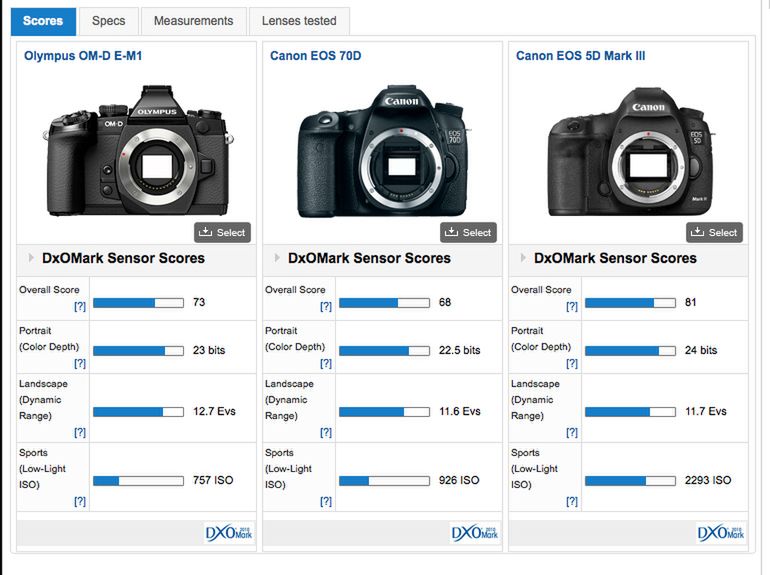The image size is (770, 575).
Task: Click the 926 ISO value
Action: (x=459, y=480)
